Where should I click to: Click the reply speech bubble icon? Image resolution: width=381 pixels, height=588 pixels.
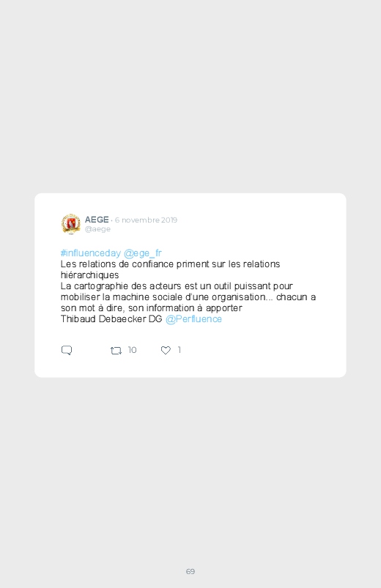coord(67,350)
